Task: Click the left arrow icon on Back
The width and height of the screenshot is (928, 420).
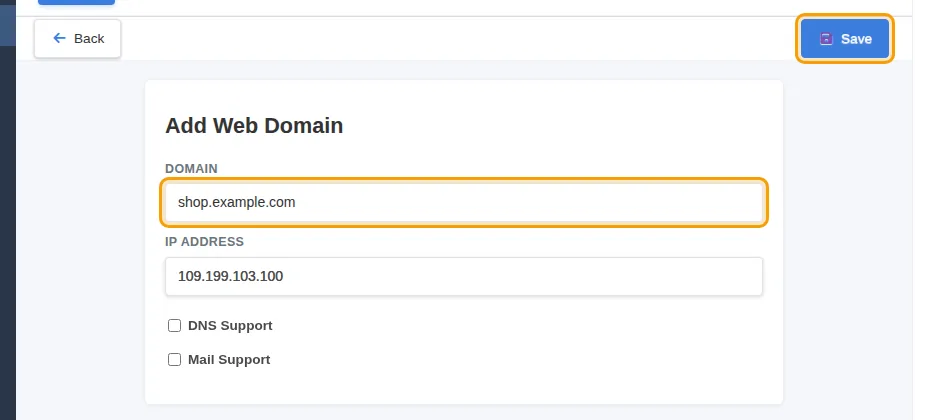Action: 59,38
